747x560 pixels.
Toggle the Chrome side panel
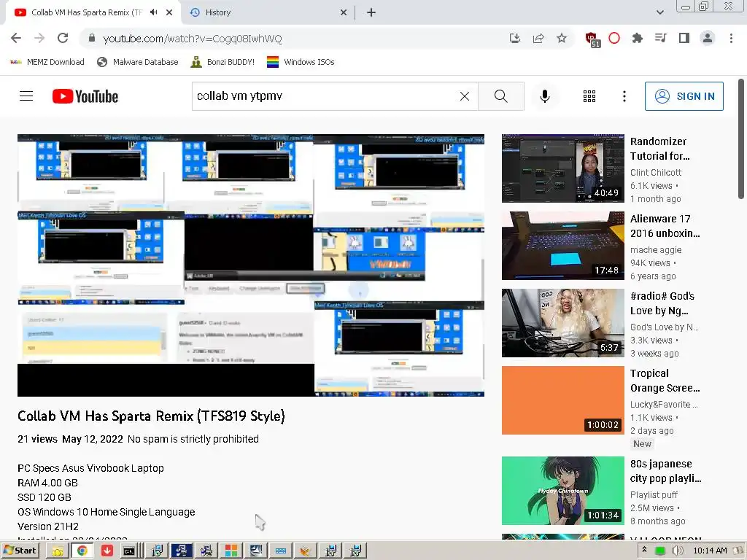coord(684,38)
